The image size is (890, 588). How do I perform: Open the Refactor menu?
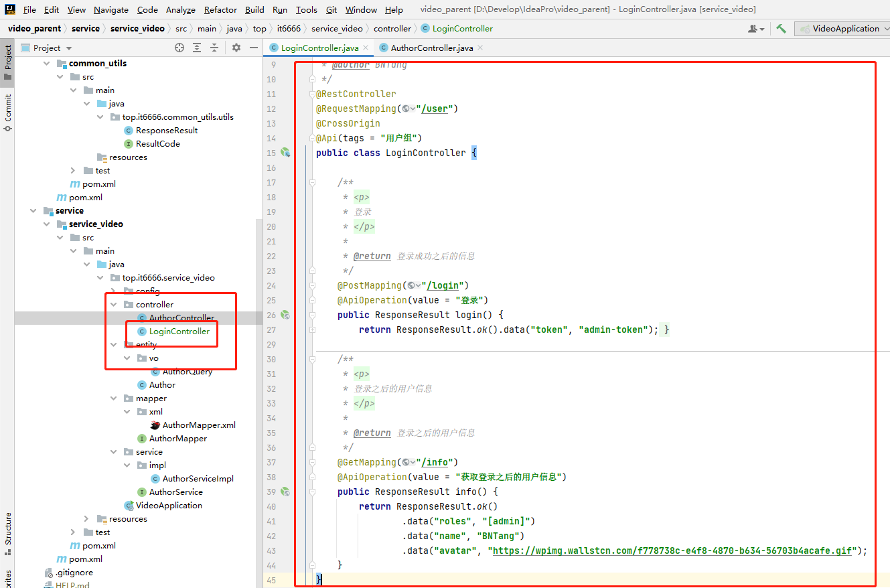pos(220,9)
